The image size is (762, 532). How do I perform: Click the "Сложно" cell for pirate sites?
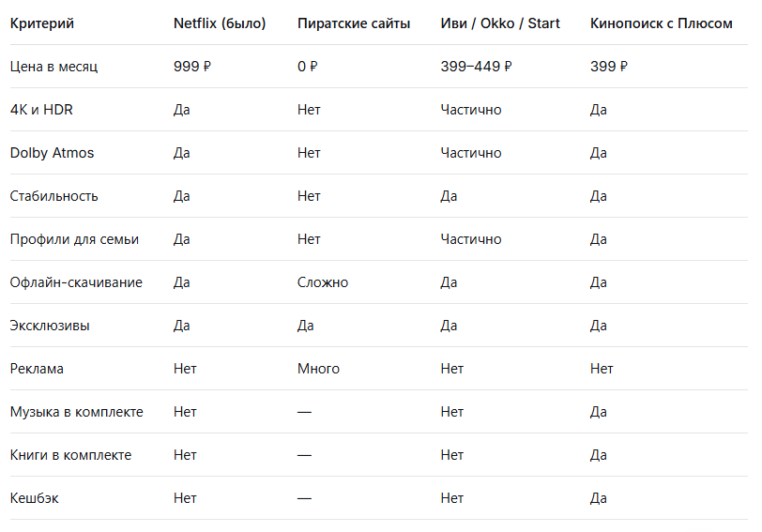pyautogui.click(x=323, y=282)
